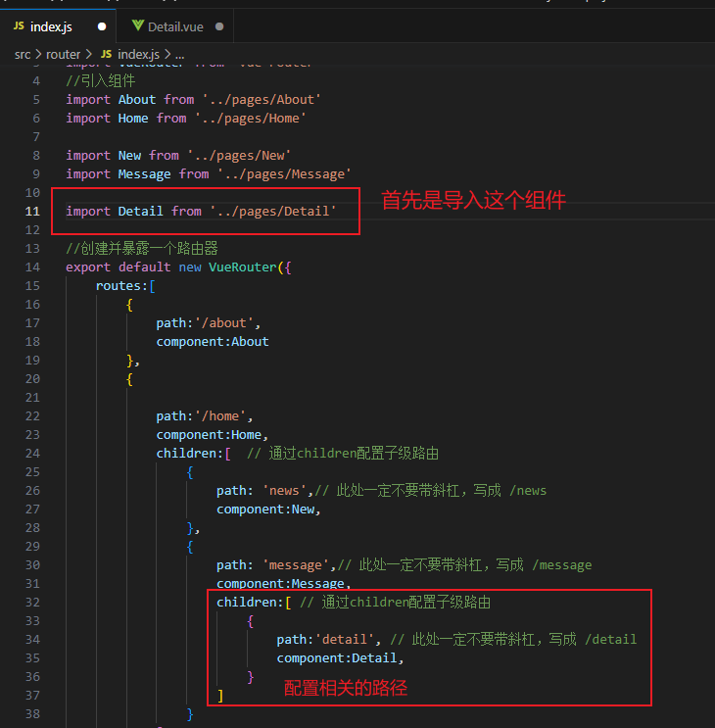Click the path string 'message'
Screen dimensions: 715x728
click(x=296, y=565)
